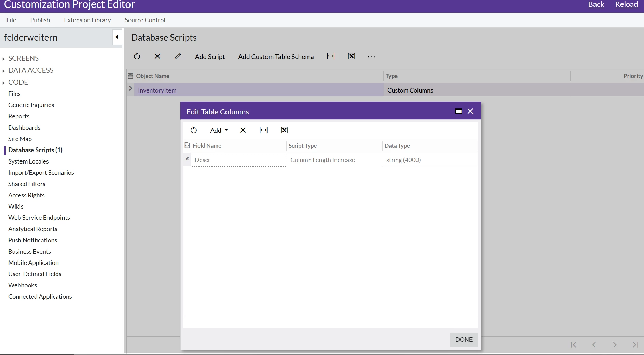Select Dashboards in the navigation tree
644x355 pixels.
(x=24, y=128)
